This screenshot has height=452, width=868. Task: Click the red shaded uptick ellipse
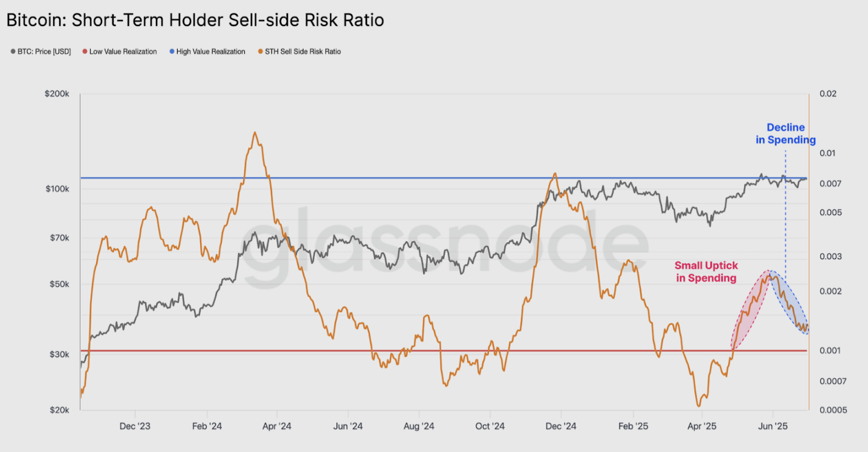tap(750, 311)
